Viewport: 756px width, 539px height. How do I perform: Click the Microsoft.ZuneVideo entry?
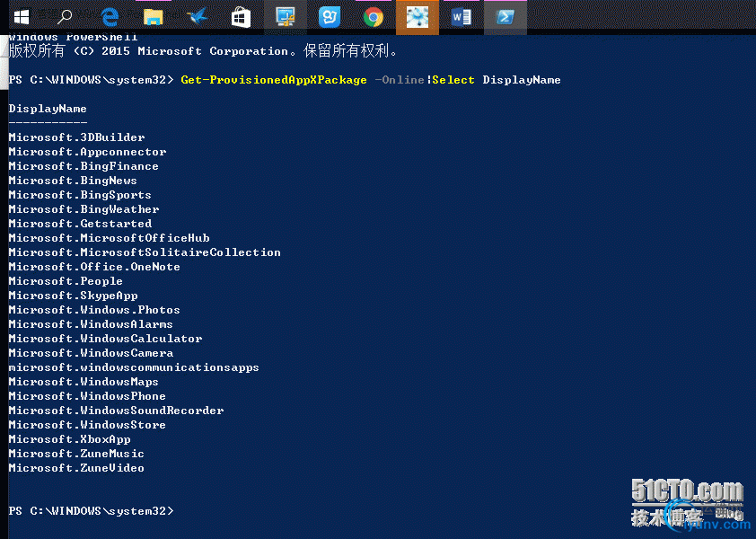(x=76, y=469)
